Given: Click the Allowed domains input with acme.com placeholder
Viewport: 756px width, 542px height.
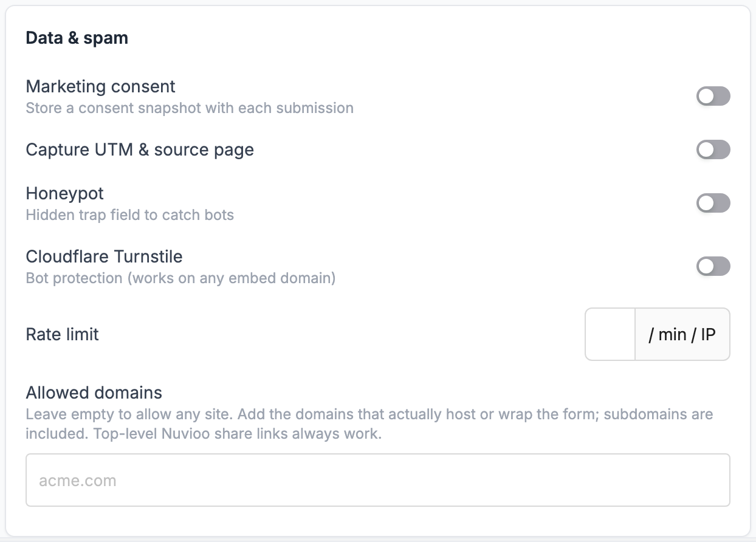Looking at the screenshot, I should point(377,480).
